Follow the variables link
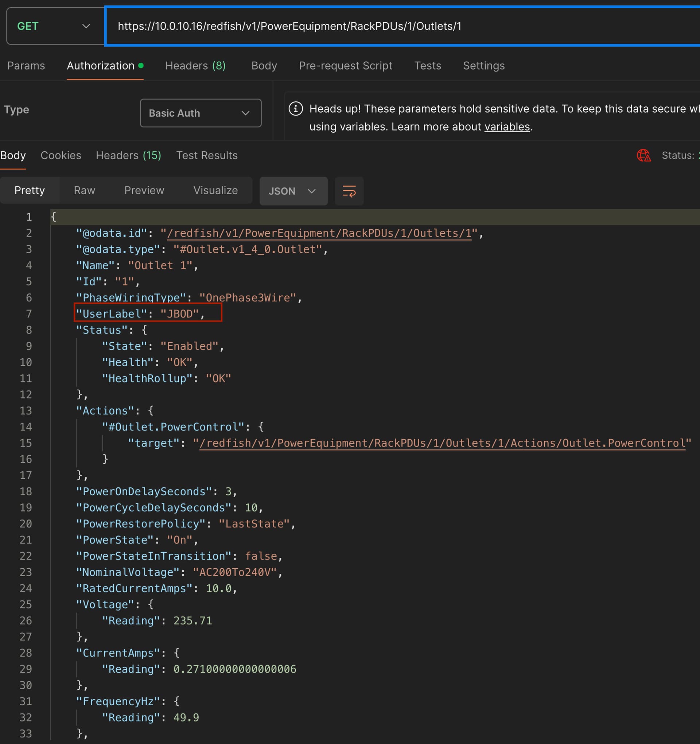Screen dimensions: 700x744 [x=507, y=127]
